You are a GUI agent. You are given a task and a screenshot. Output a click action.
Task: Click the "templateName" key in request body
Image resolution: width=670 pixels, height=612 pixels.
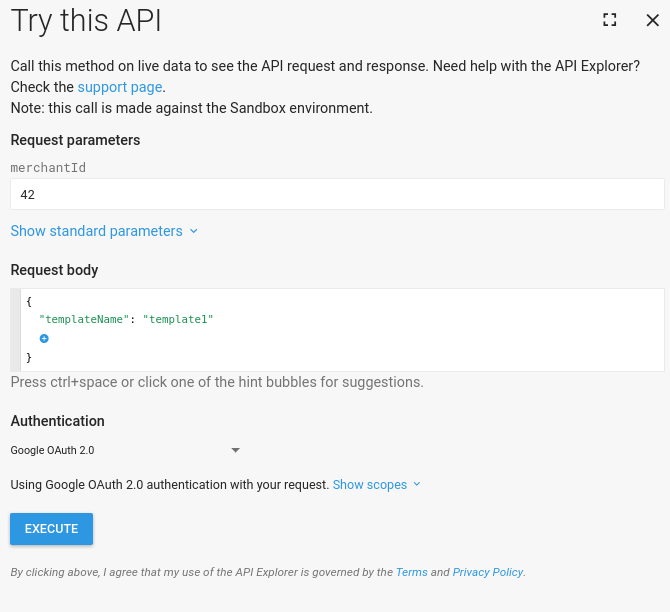pos(84,319)
